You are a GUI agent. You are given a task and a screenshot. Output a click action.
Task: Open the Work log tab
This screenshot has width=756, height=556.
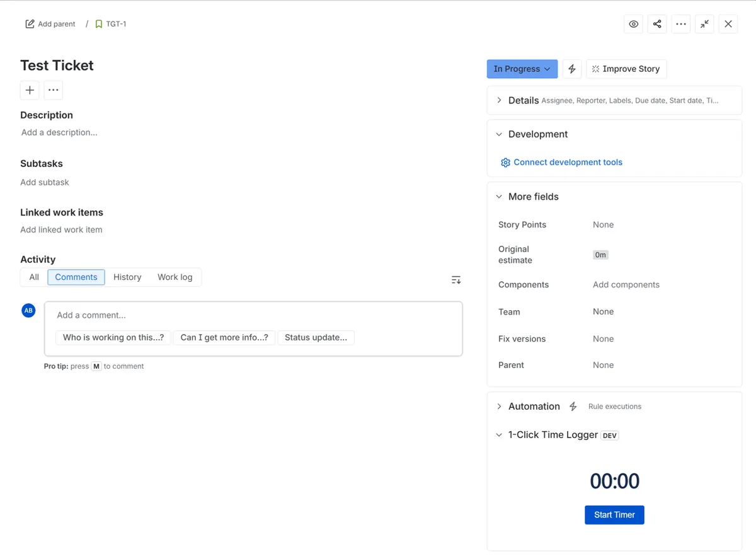(x=175, y=277)
